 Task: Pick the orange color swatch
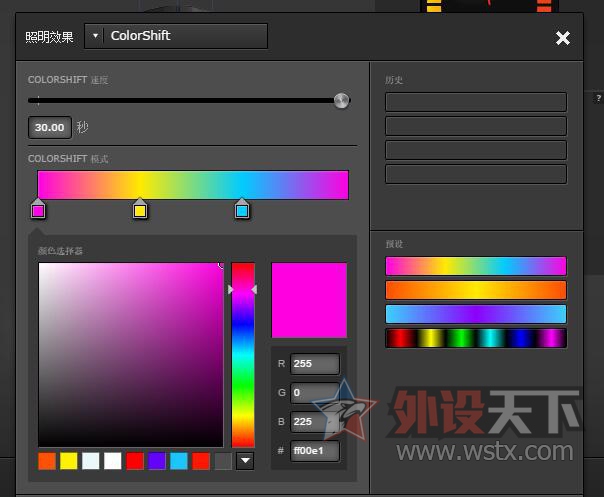(x=47, y=461)
